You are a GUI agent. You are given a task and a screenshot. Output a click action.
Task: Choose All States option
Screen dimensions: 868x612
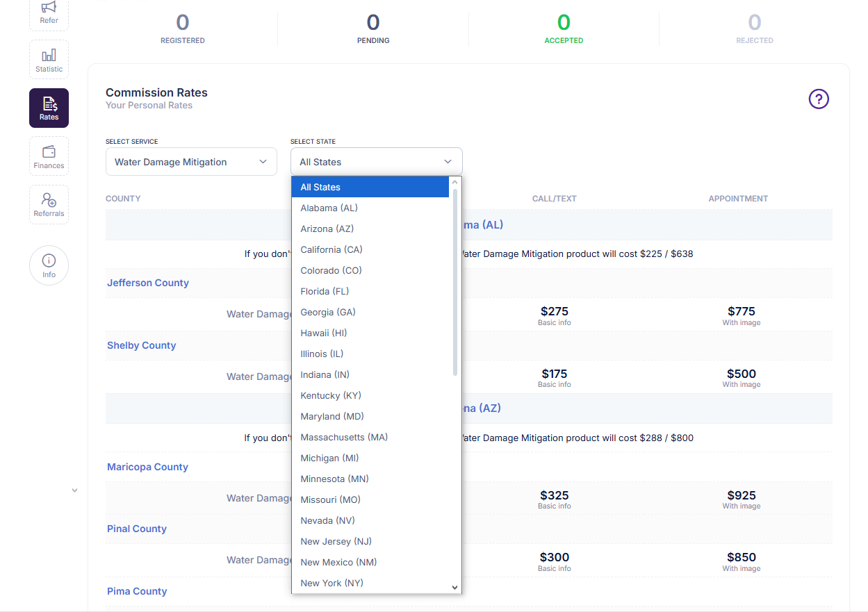(x=370, y=187)
